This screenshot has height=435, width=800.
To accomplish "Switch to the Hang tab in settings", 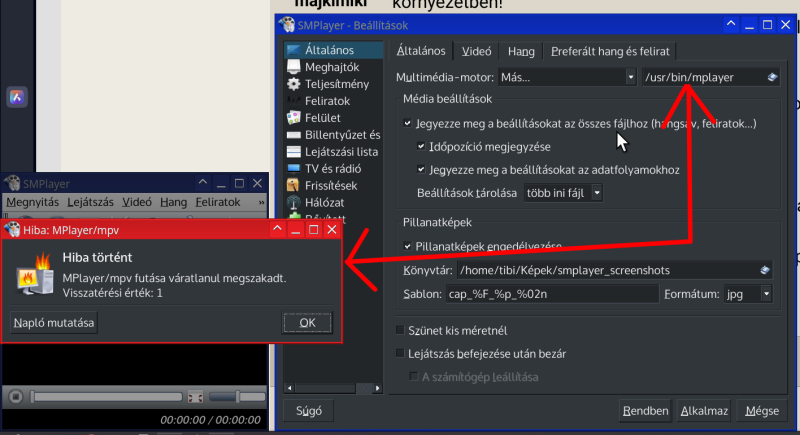I will 521,51.
